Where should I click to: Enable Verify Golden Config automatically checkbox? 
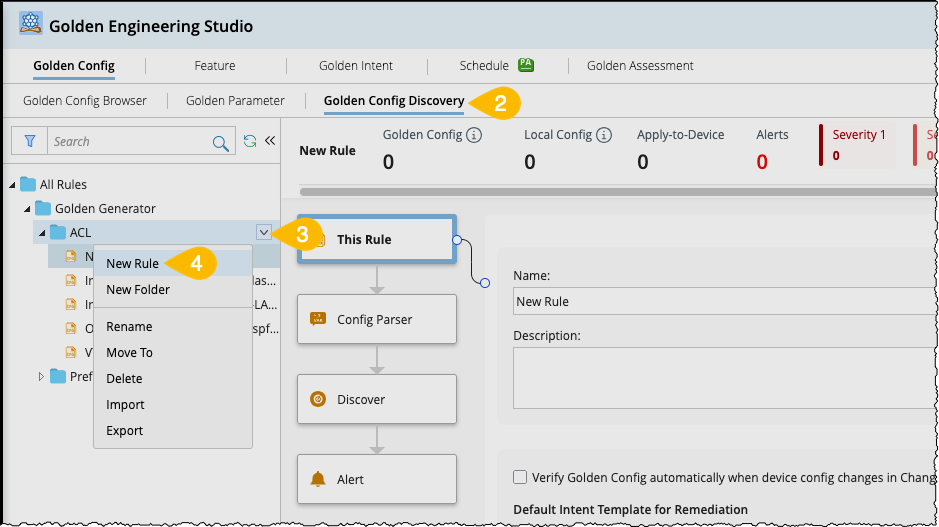520,478
